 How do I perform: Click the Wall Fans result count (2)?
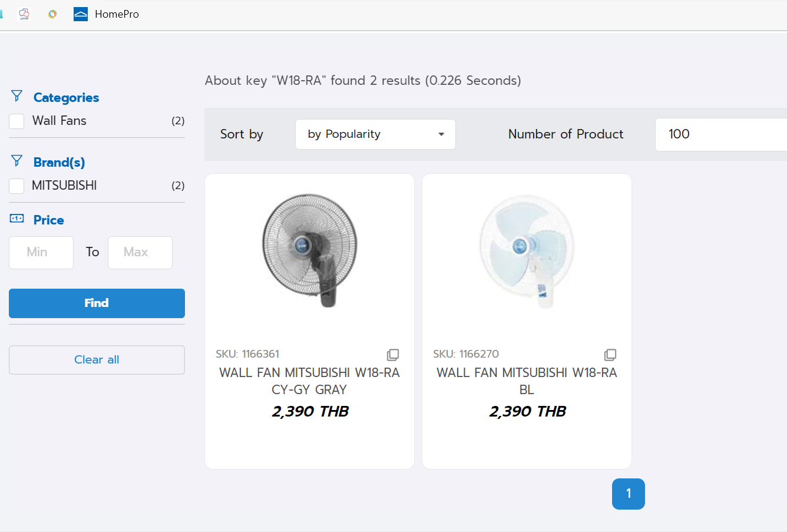[x=178, y=121]
